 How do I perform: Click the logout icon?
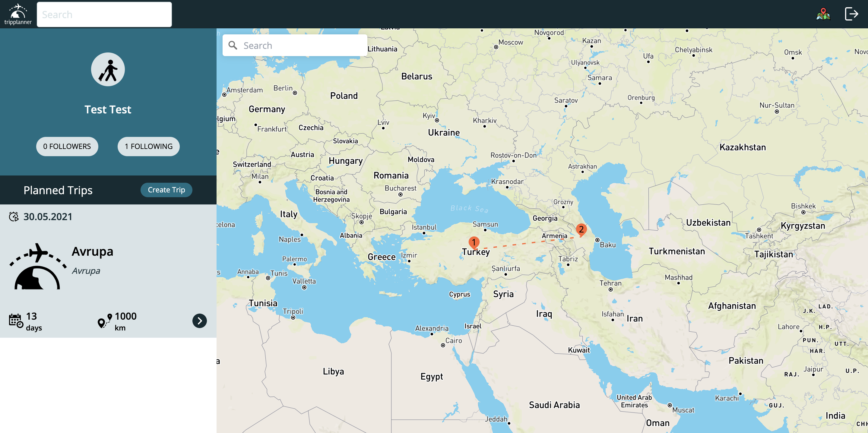[851, 14]
